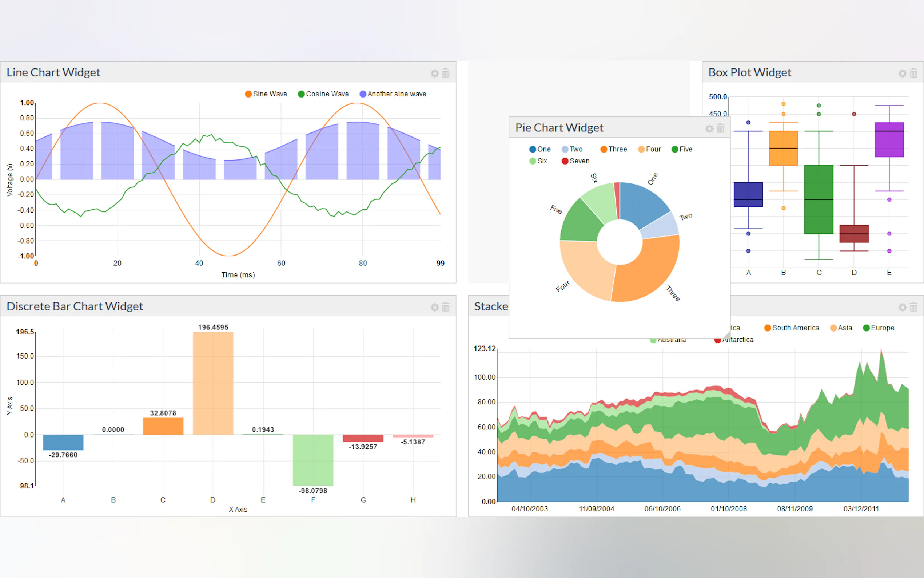Toggle Seven in pie chart legend

pyautogui.click(x=575, y=161)
